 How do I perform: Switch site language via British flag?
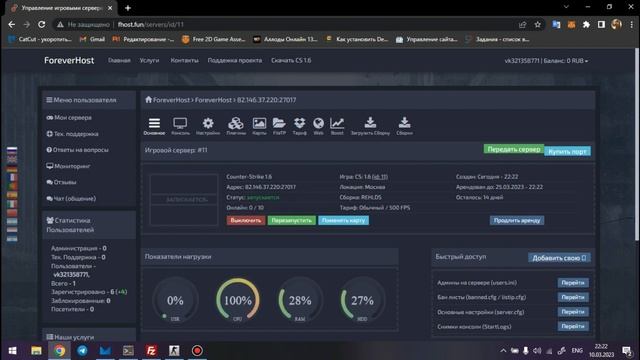[x=12, y=159]
